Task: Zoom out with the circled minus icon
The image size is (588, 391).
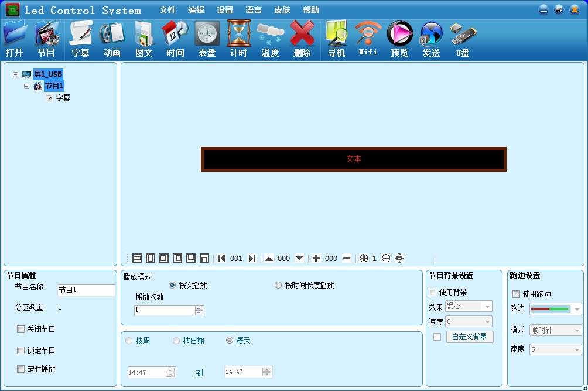Action: click(x=386, y=258)
